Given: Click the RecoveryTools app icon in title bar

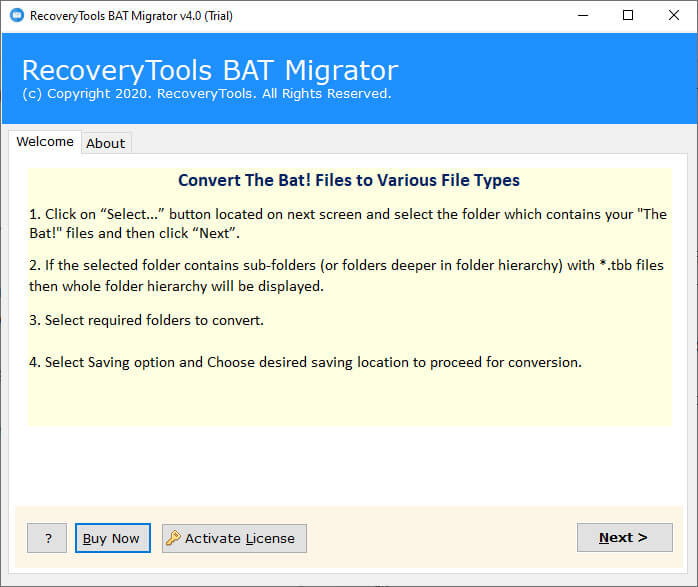Looking at the screenshot, I should [x=17, y=15].
